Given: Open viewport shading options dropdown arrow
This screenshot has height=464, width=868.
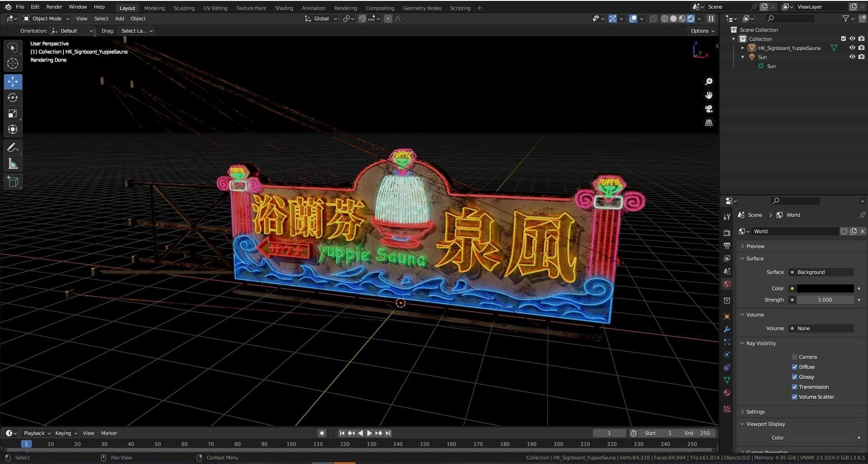Looking at the screenshot, I should click(x=699, y=19).
